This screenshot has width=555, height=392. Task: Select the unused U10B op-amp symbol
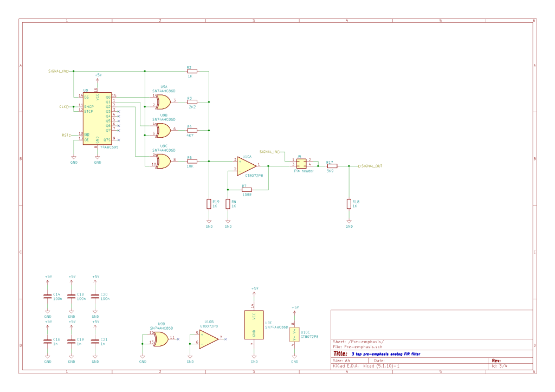(x=209, y=338)
